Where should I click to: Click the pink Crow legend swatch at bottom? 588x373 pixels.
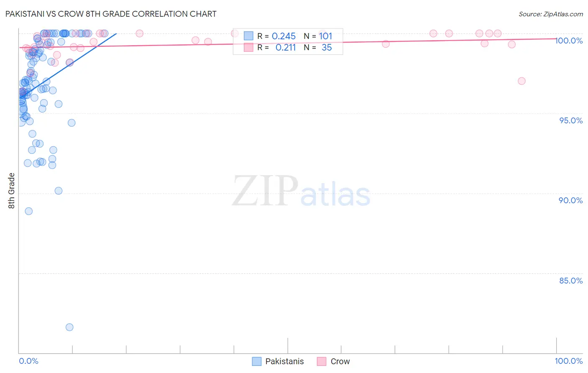click(x=322, y=361)
